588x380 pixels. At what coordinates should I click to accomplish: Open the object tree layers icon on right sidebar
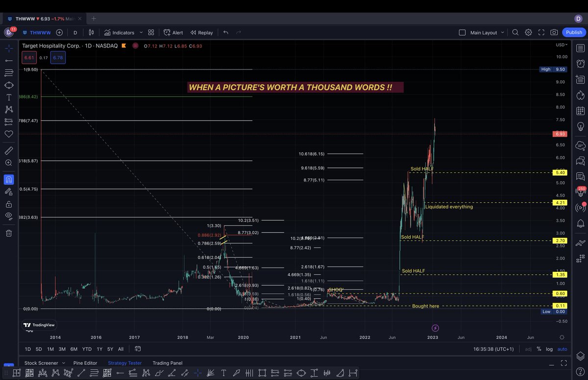point(581,355)
